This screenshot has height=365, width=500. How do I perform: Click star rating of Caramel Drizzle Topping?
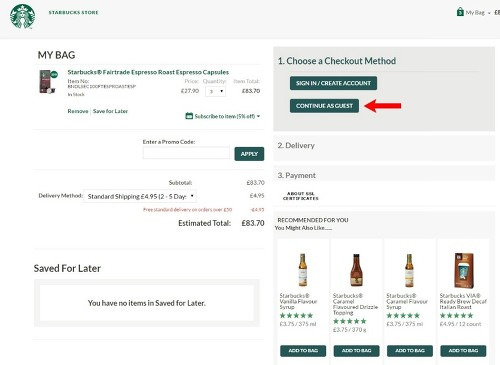350,321
